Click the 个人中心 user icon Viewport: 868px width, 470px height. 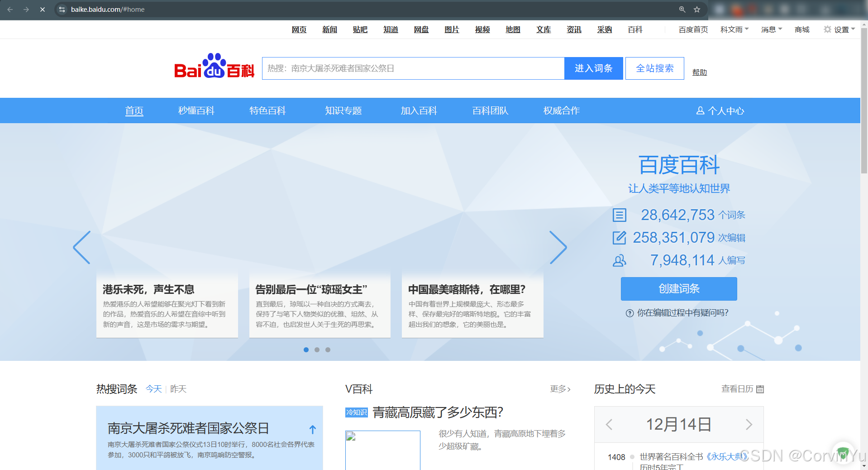[700, 110]
